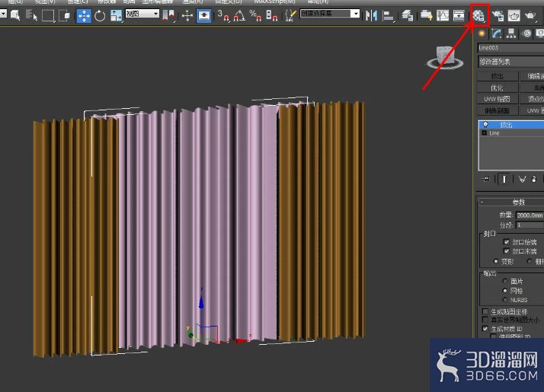Screen dimensions: 544x392
Task: Click the object name field Line003
Action: tap(510, 48)
